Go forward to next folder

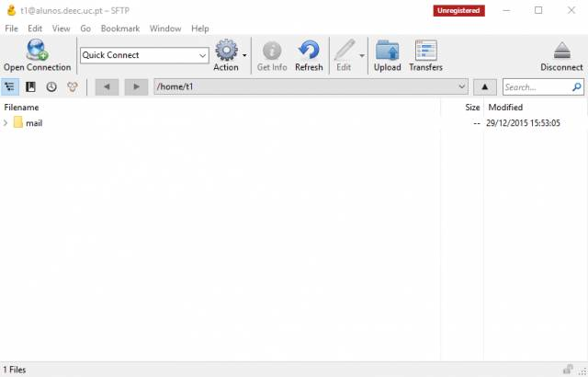point(136,87)
